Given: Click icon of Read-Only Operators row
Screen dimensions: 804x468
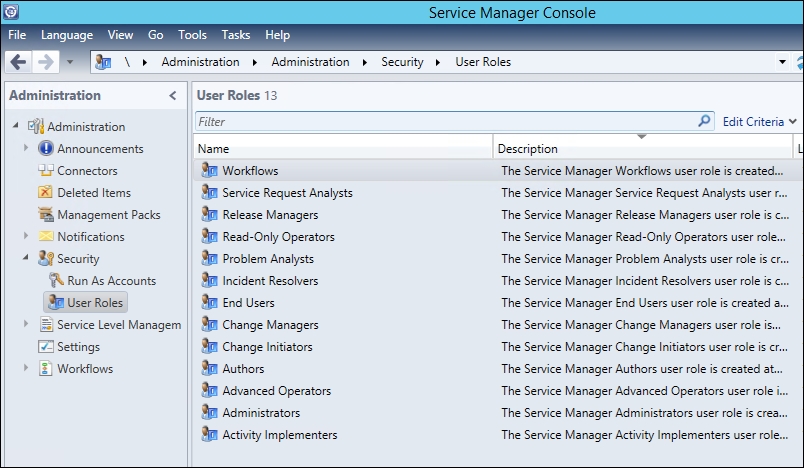Looking at the screenshot, I should (209, 236).
